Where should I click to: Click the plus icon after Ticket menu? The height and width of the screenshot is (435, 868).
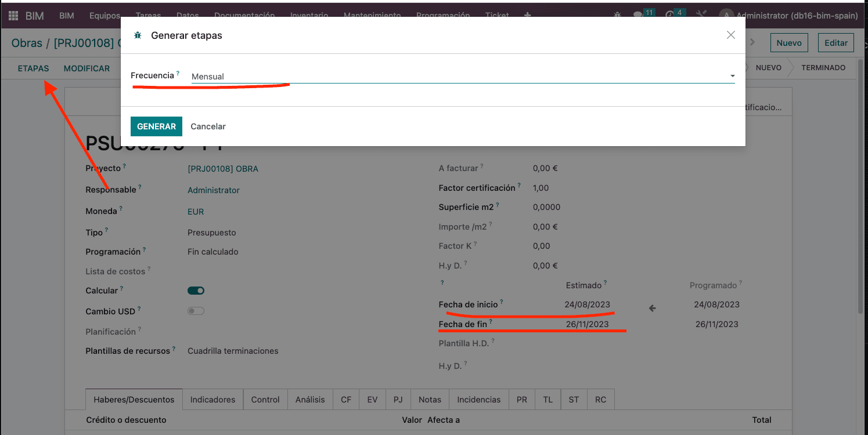(528, 16)
